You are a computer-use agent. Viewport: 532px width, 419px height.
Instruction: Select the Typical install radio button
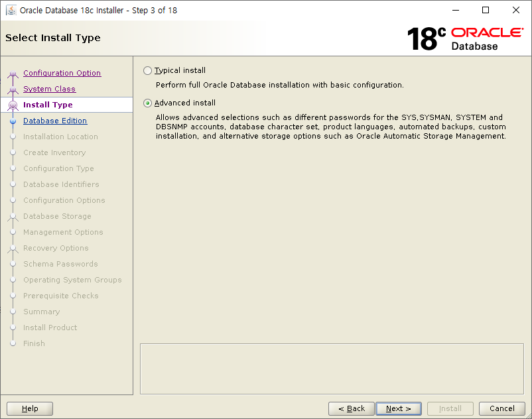147,70
